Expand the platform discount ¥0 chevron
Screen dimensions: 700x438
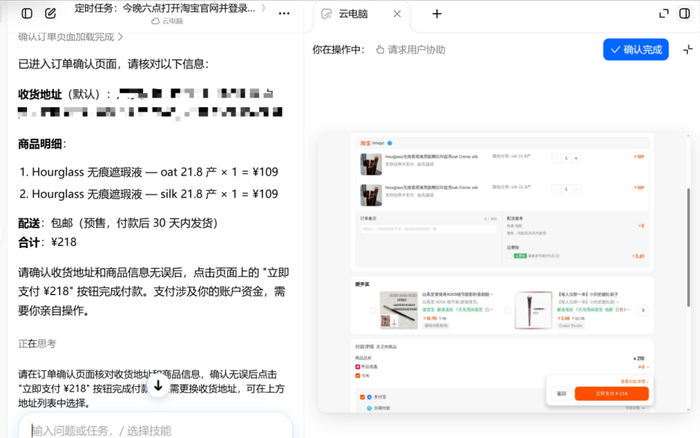648,367
